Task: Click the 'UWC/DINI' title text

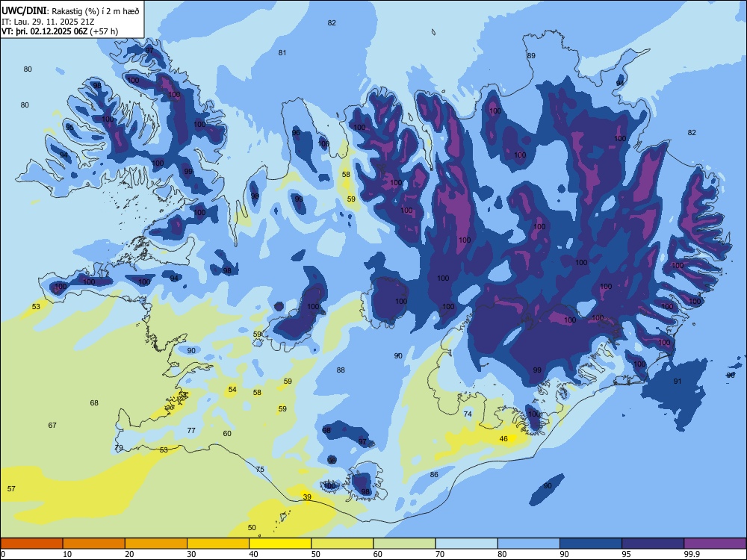Action: coord(24,10)
